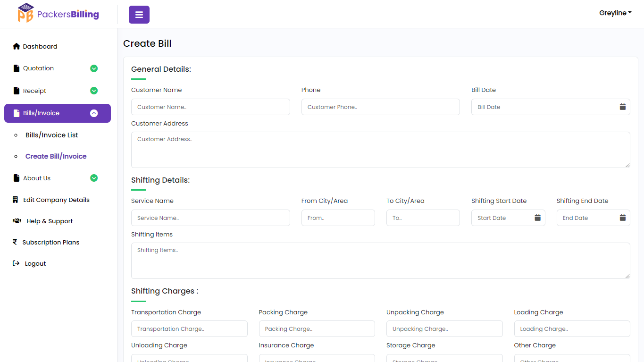Image resolution: width=644 pixels, height=362 pixels.
Task: Click into the Shifting Items text area
Action: coord(380,261)
